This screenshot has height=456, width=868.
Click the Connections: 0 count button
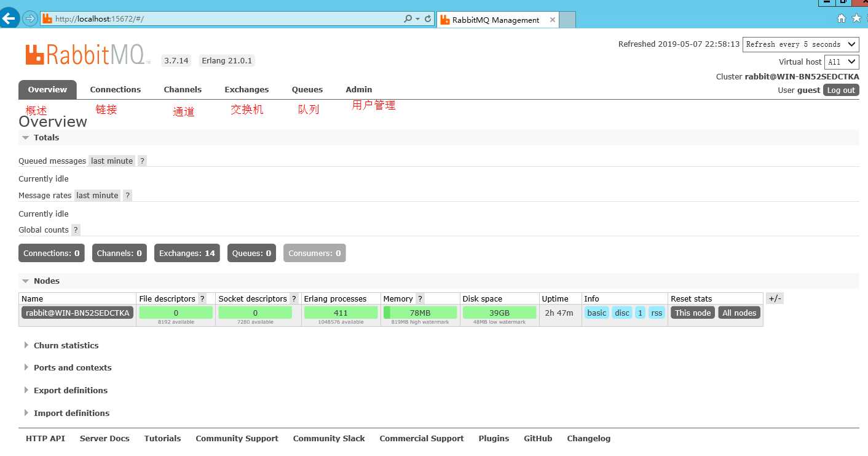coord(52,253)
